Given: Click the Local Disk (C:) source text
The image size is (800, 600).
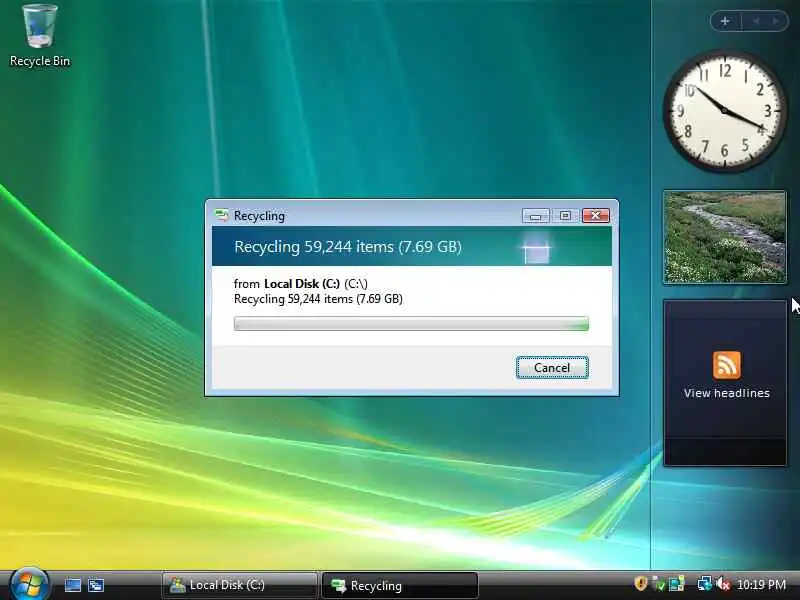Looking at the screenshot, I should 301,284.
